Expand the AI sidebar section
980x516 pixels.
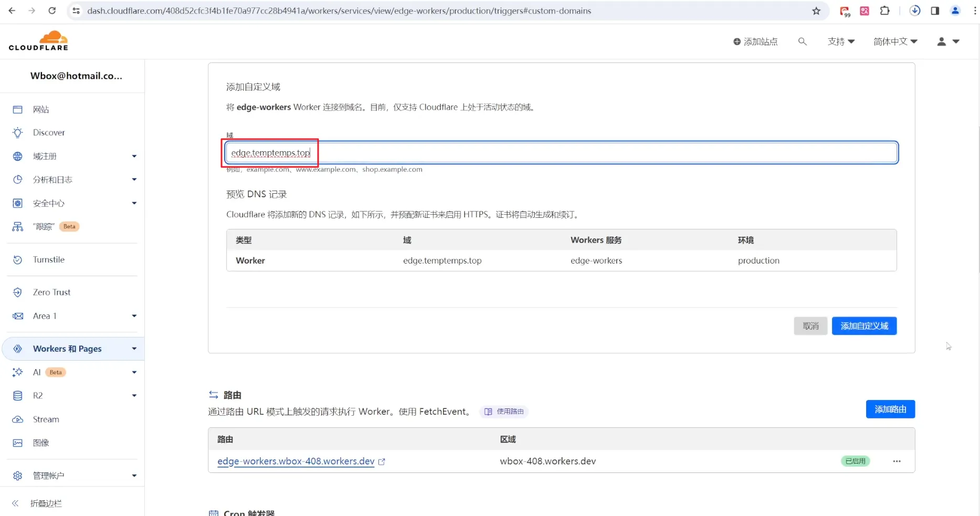pyautogui.click(x=134, y=372)
